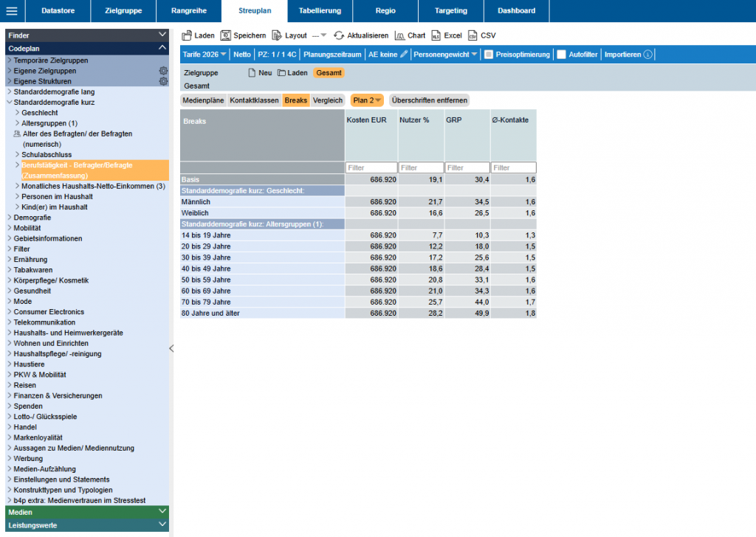Viewport: 756px width, 537px height.
Task: Click the Überschriften entfernen button
Action: (x=429, y=100)
